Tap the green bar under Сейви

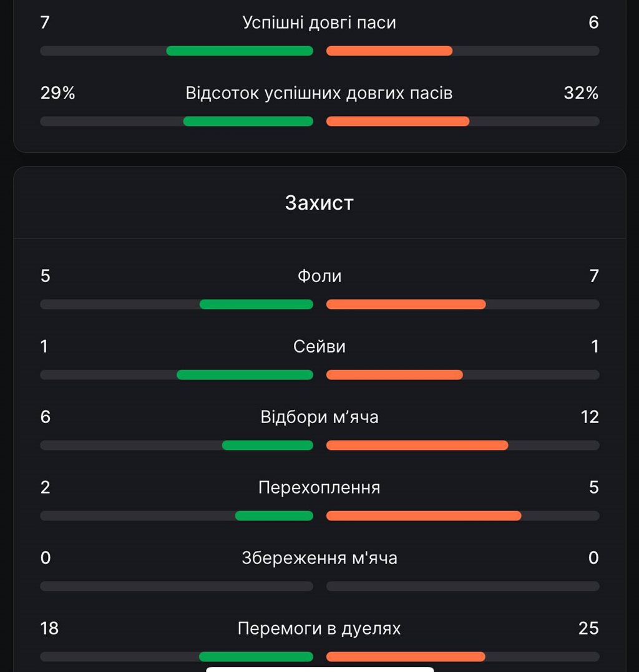coord(245,375)
